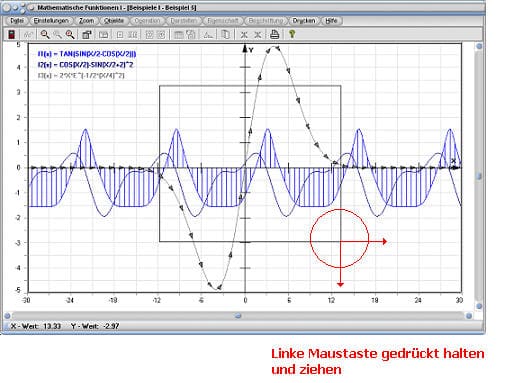Click the horizontal scrollbar right button
This screenshot has width=510, height=383.
(x=468, y=315)
